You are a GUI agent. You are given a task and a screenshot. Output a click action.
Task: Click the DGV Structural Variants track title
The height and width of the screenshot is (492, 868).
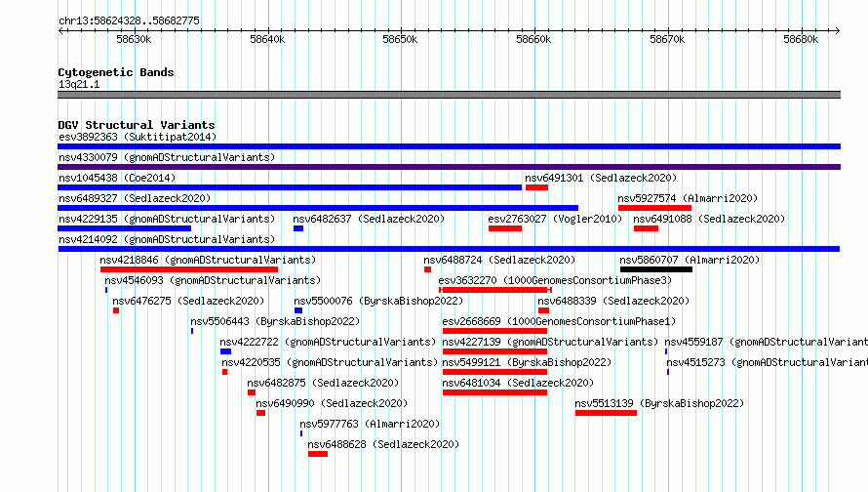click(x=137, y=125)
